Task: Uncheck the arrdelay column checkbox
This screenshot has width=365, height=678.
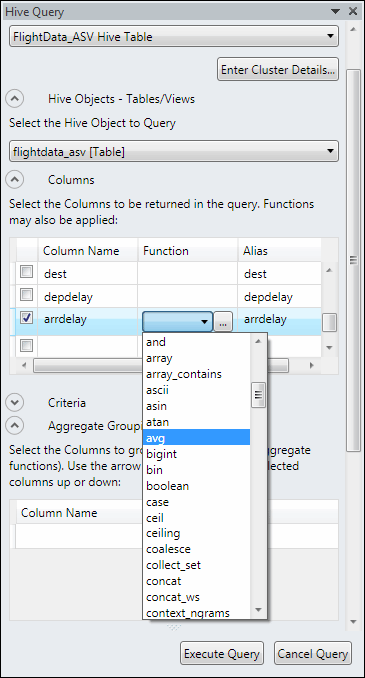Action: click(x=27, y=318)
